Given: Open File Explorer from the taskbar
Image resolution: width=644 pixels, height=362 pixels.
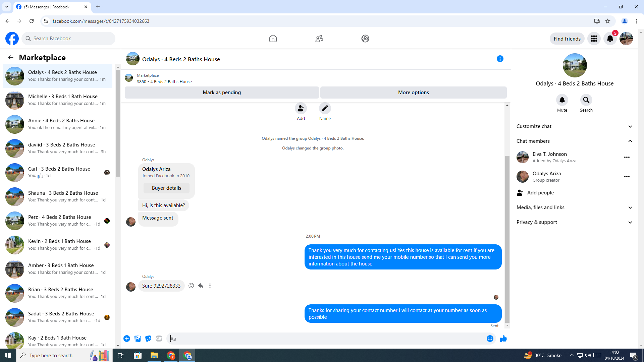Looking at the screenshot, I should coord(154,355).
